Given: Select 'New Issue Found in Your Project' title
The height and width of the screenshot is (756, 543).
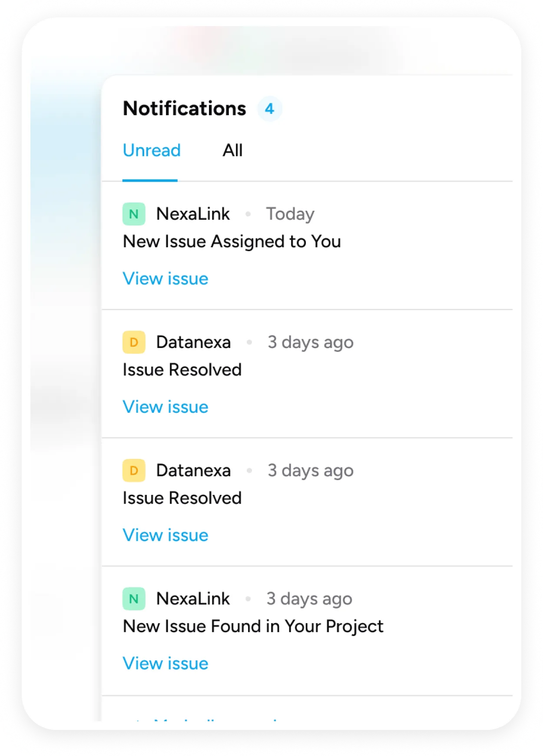Looking at the screenshot, I should 253,627.
